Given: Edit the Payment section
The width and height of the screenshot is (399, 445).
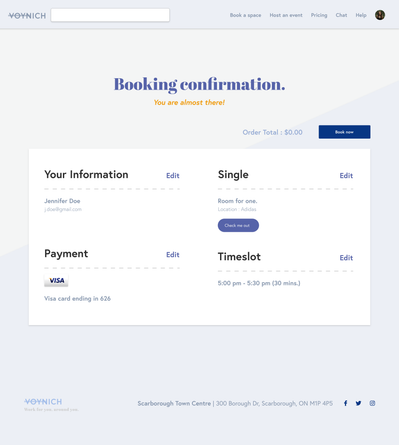Looking at the screenshot, I should 173,255.
